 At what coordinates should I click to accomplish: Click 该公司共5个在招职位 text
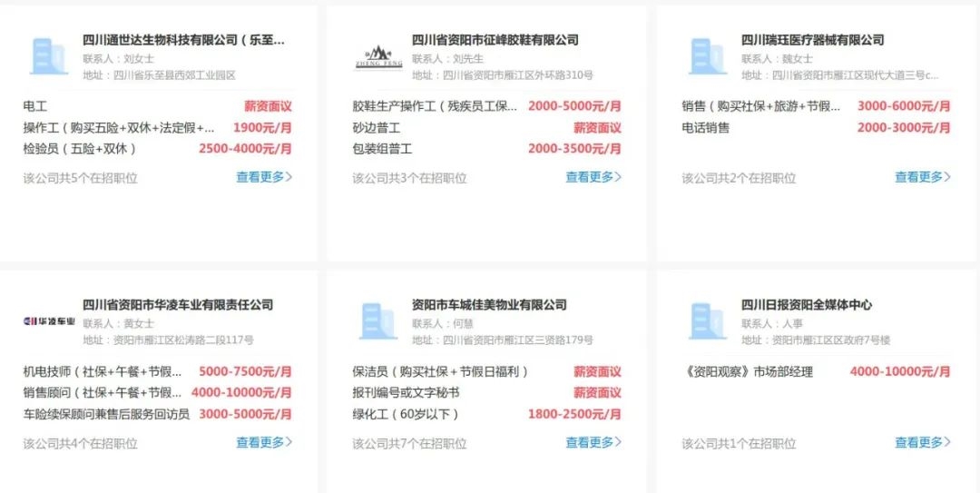[x=81, y=178]
